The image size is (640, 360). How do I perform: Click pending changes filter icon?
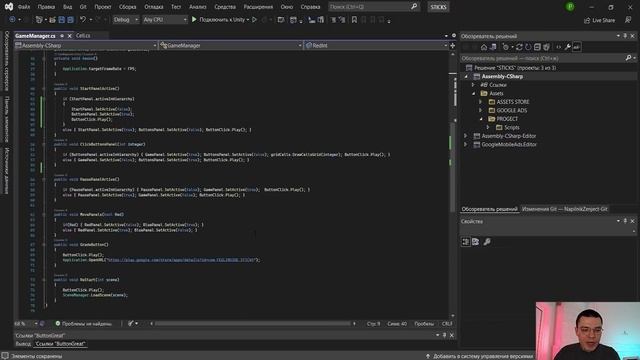(507, 47)
